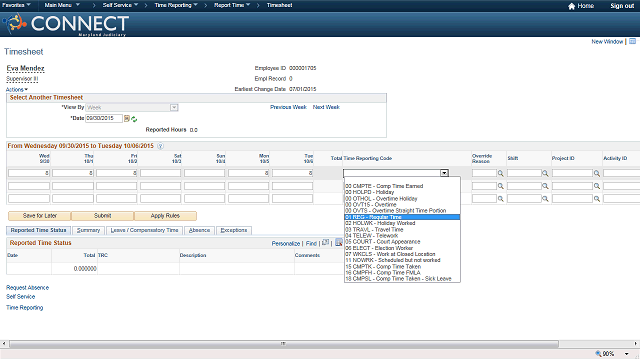Click Override Reason lookup icon in second row
Image resolution: width=640 pixels, height=360 pixels.
click(500, 186)
